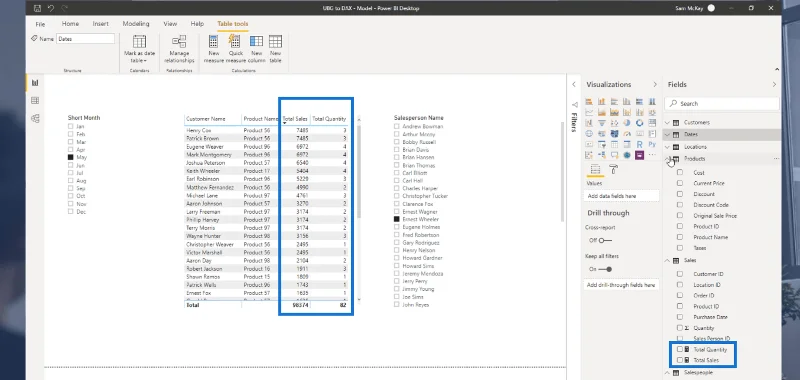Check Dec in Short Month slicer

[x=70, y=212]
